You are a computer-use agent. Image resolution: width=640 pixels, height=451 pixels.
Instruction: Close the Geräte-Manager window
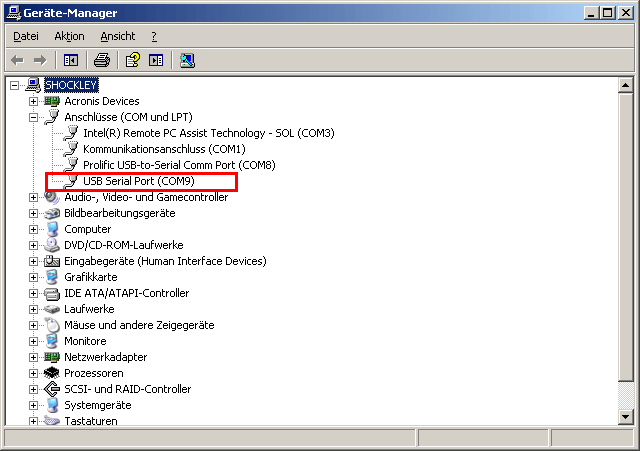pos(625,13)
